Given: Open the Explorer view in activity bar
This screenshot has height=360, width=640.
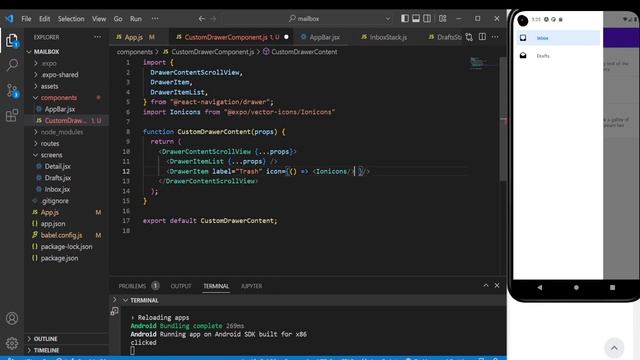Looking at the screenshot, I should (12, 40).
